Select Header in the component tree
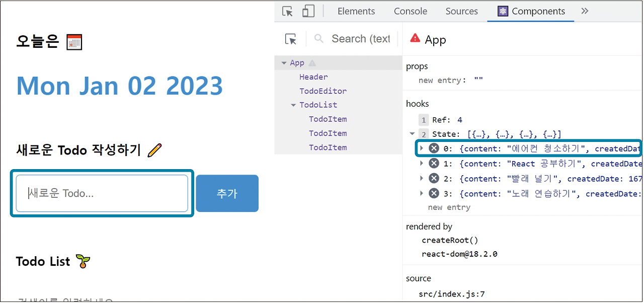 (x=313, y=77)
